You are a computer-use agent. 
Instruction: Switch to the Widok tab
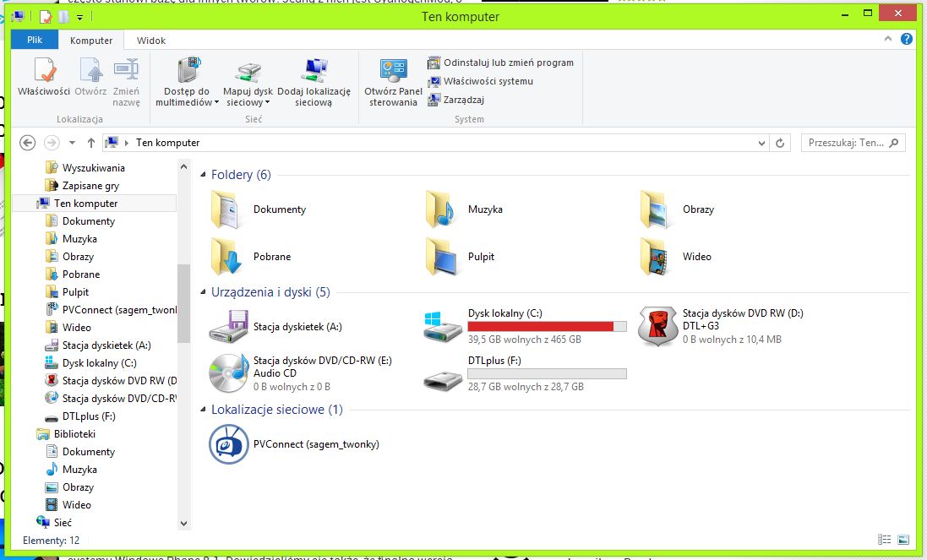[x=150, y=41]
